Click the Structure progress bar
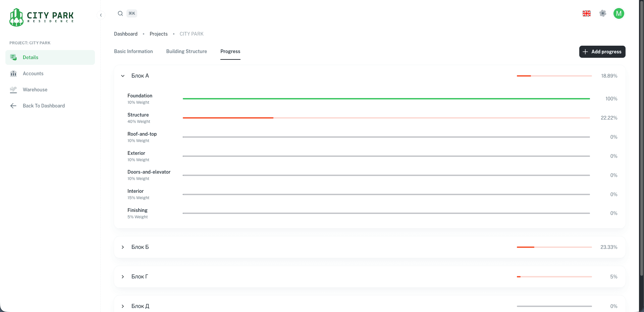The image size is (644, 312). (386, 118)
